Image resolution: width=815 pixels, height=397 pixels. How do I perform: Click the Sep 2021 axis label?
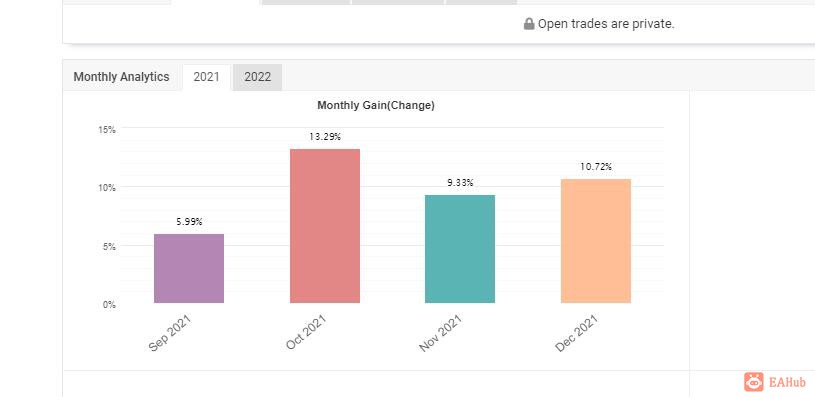coord(170,333)
